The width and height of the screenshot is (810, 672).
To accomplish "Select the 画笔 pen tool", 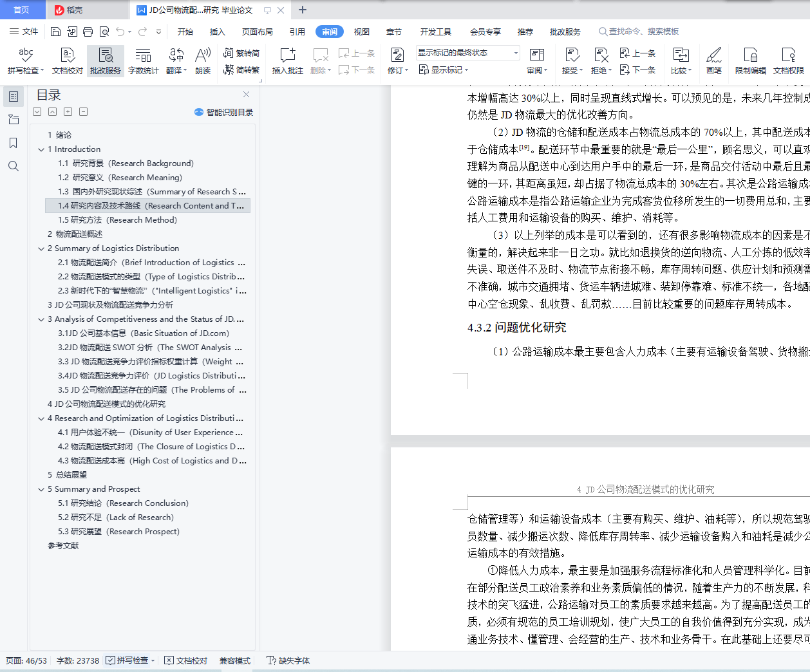I will [x=713, y=61].
